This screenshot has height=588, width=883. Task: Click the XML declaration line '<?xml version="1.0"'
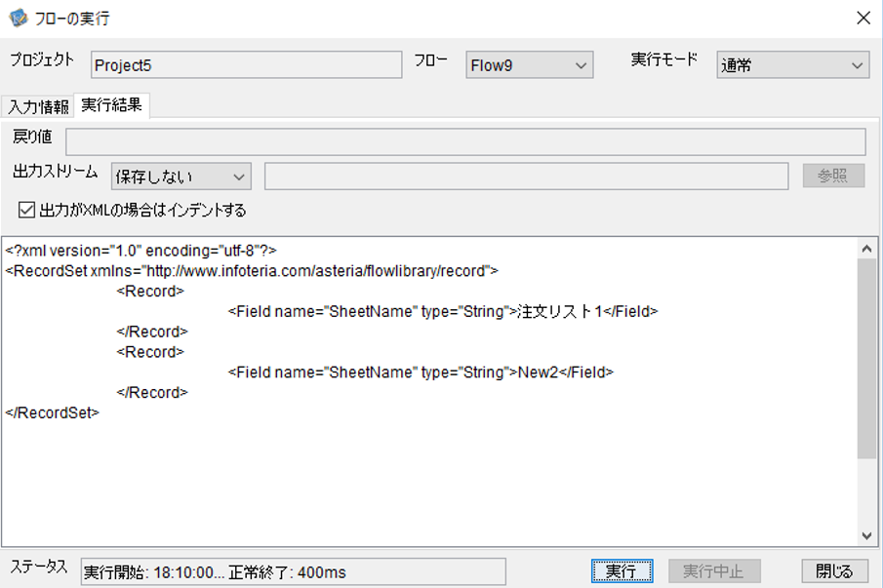[140, 251]
